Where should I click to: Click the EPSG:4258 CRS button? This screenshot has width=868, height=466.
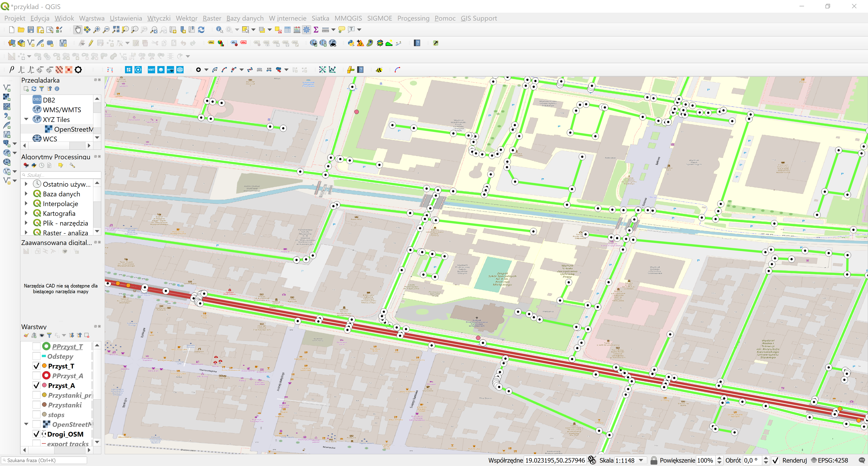click(x=830, y=460)
